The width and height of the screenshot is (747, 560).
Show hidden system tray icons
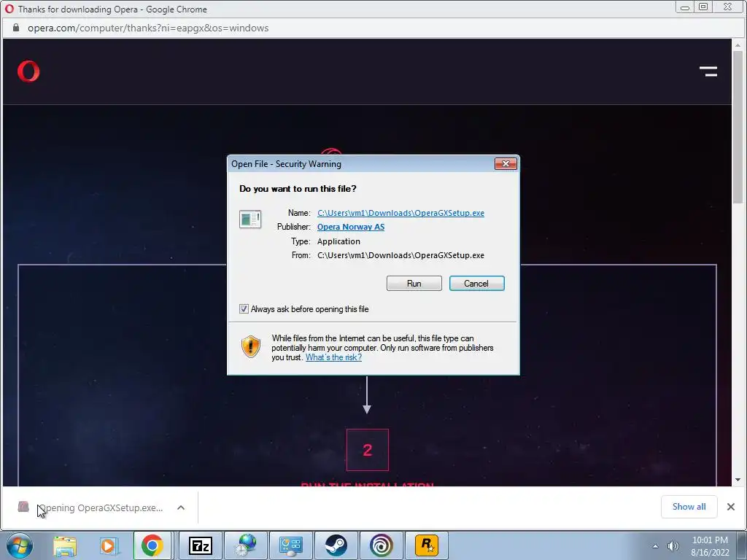(x=656, y=546)
